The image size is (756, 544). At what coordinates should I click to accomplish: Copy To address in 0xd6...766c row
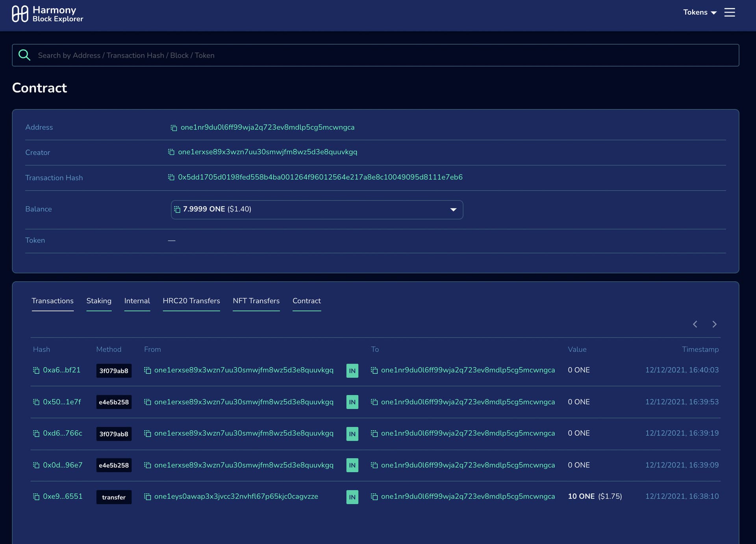pos(374,433)
